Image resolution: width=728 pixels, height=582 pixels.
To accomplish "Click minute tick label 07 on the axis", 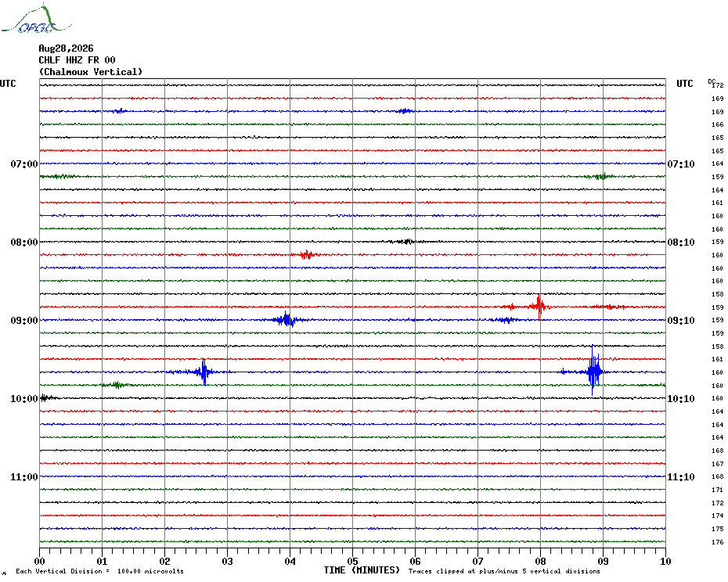I will tap(478, 562).
